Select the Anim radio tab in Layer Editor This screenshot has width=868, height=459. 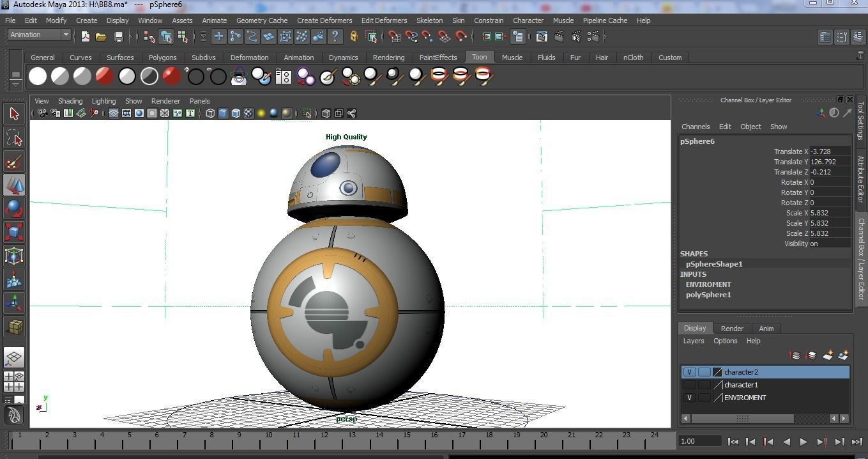point(766,329)
